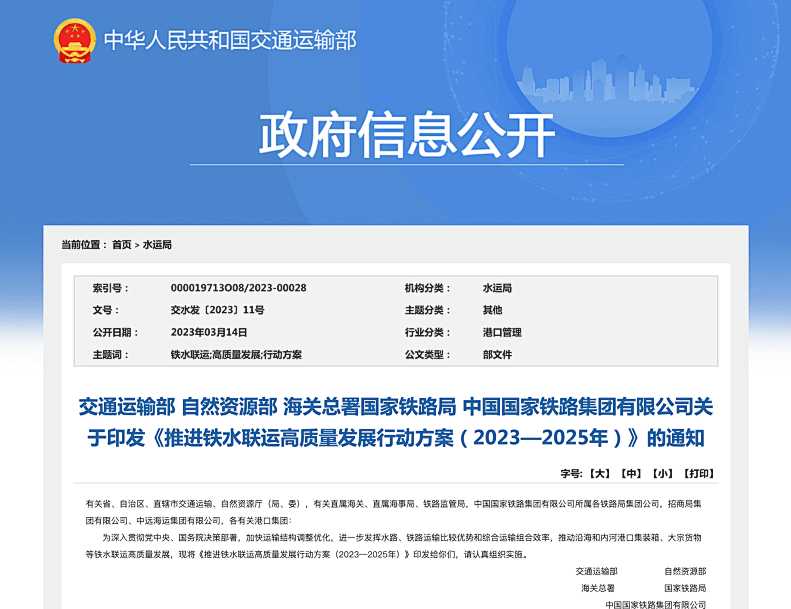The height and width of the screenshot is (609, 791).
Task: Click signature 国家铁路局
Action: [685, 588]
